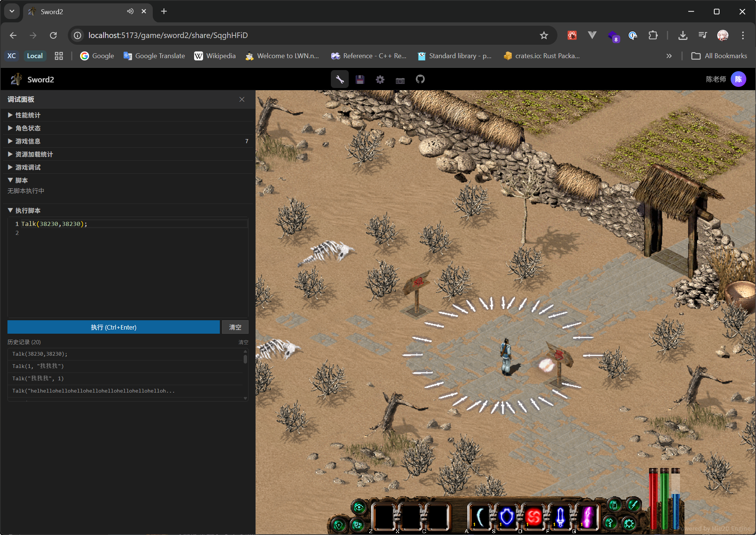Clear history via small 清空 link
Image resolution: width=756 pixels, height=535 pixels.
(x=243, y=342)
